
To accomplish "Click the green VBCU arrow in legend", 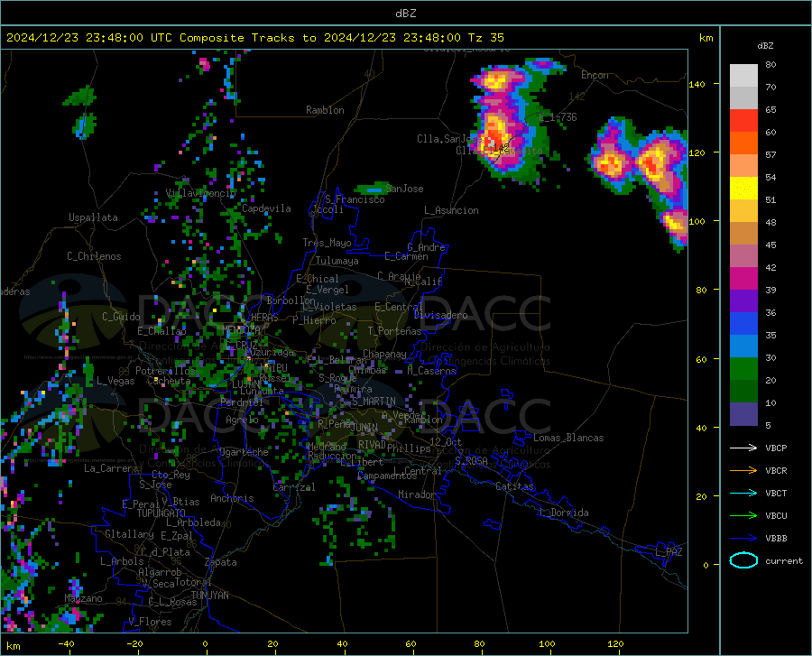I will tap(743, 516).
